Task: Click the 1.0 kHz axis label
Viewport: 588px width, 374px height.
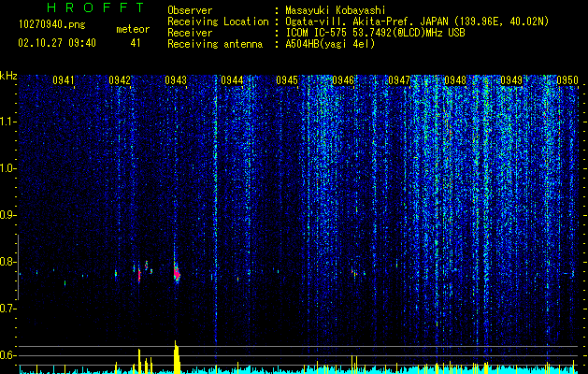Action: (8, 168)
